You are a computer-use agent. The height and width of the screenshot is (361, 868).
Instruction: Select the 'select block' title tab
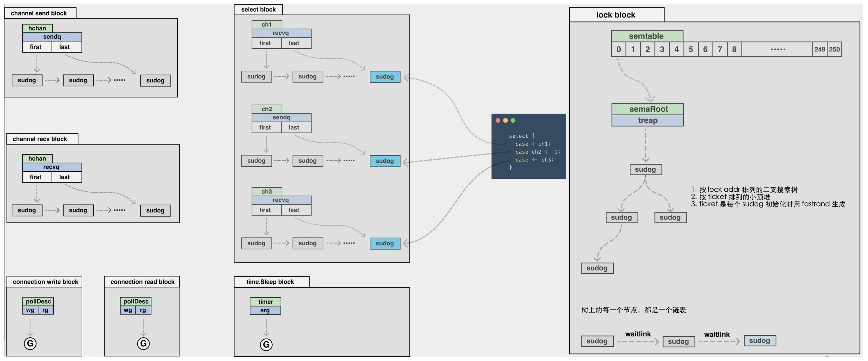coord(258,10)
